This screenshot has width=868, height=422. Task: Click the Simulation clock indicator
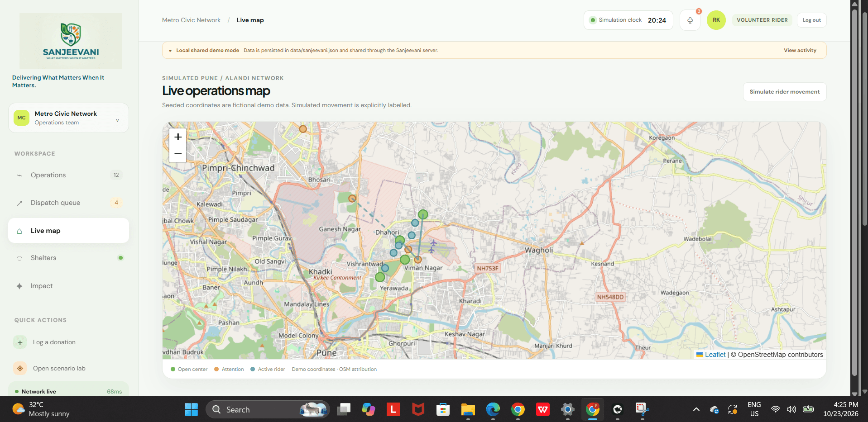pyautogui.click(x=628, y=20)
